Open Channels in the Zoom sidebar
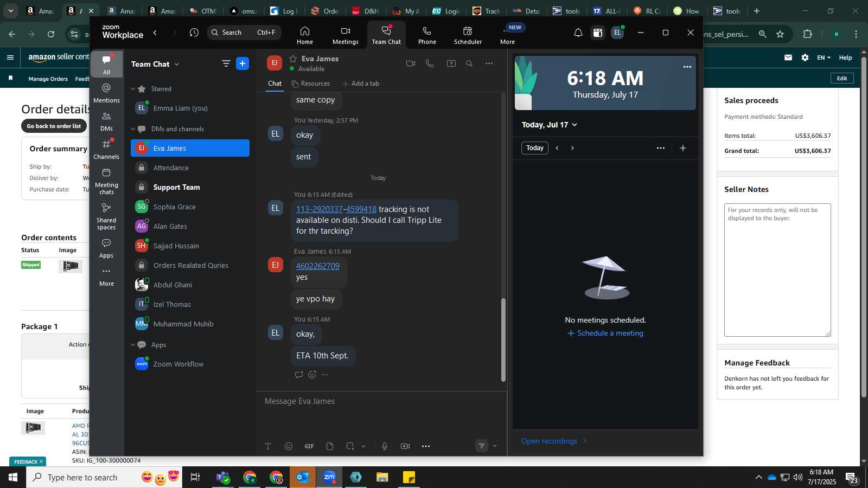 pyautogui.click(x=106, y=150)
